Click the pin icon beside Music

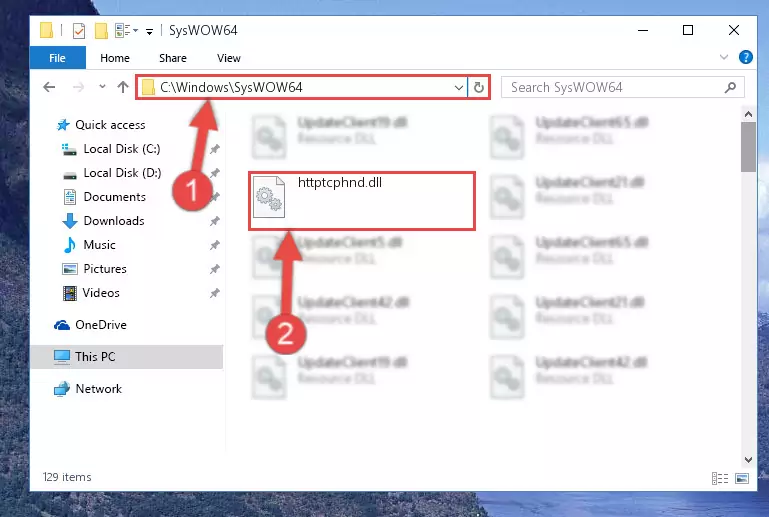pyautogui.click(x=215, y=245)
